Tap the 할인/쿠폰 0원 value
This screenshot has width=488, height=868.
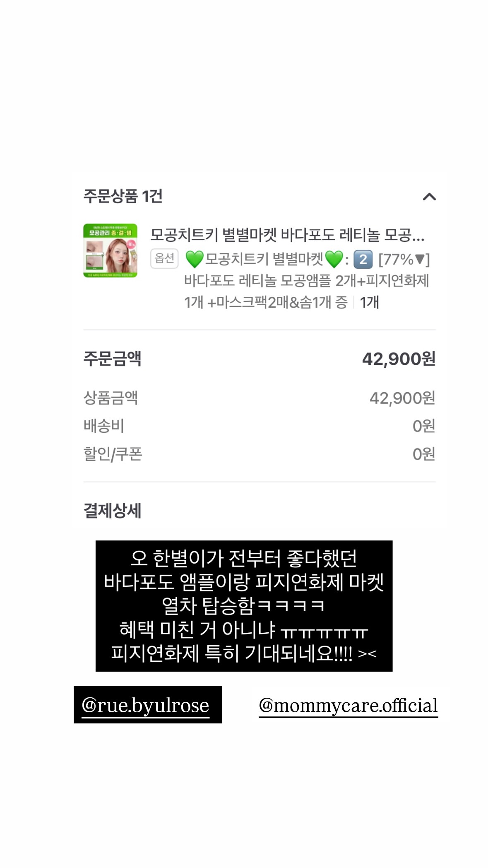pyautogui.click(x=424, y=454)
